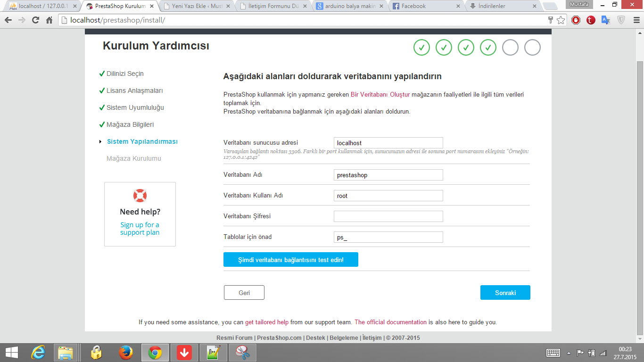Viewport: 644px width, 362px height.
Task: Click the first completed step circle
Action: click(x=422, y=48)
